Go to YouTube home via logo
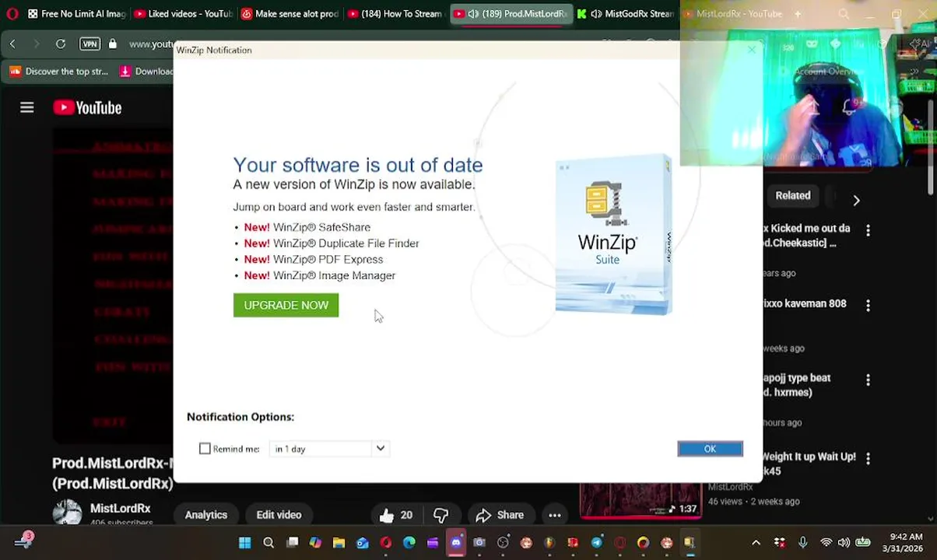Screen dimensions: 937x560 coord(87,108)
